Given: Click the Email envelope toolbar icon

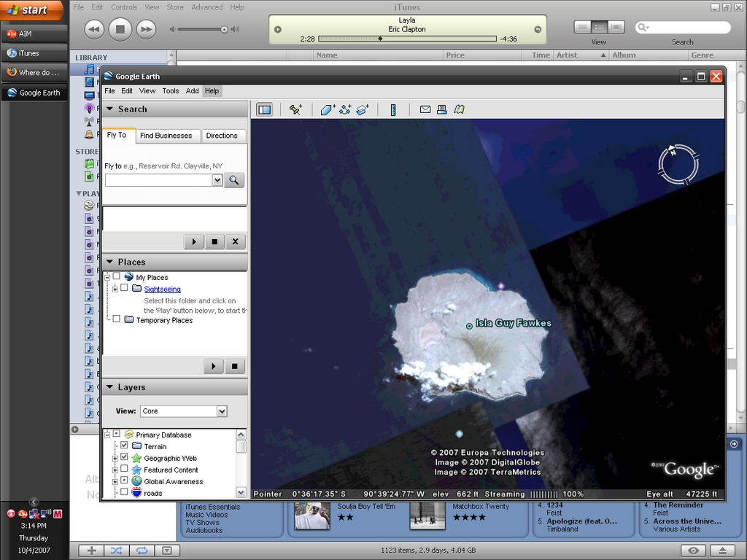Looking at the screenshot, I should 425,109.
